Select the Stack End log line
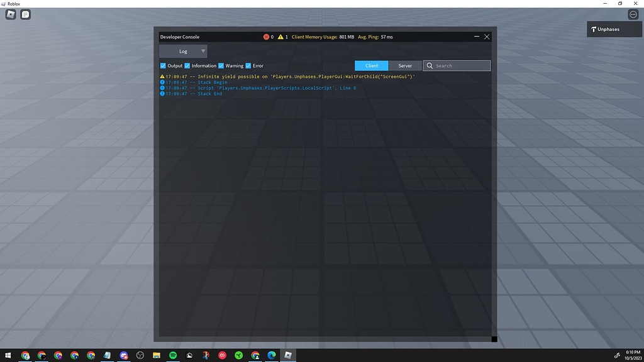The image size is (644, 362). pyautogui.click(x=191, y=94)
